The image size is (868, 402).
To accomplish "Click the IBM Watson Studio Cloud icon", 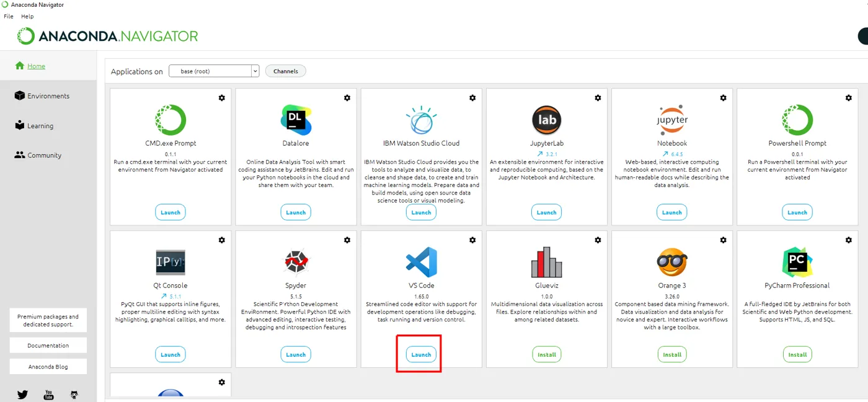I will (421, 120).
